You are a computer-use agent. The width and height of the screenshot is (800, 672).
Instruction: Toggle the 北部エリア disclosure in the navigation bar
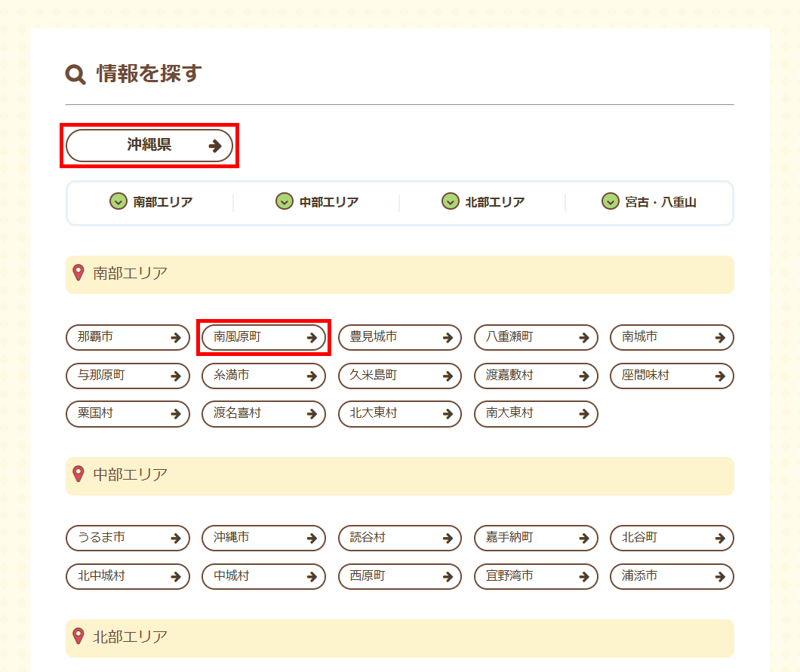(450, 201)
